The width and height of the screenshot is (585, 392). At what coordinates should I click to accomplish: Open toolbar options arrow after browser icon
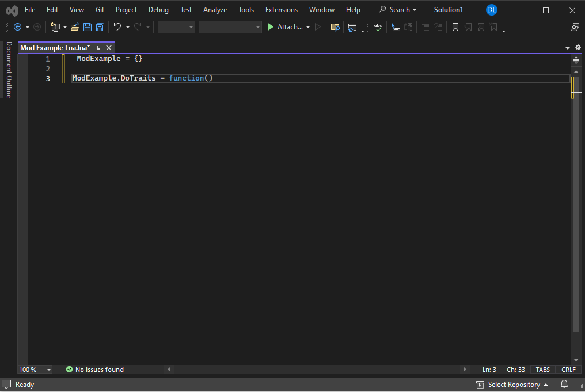[363, 31]
